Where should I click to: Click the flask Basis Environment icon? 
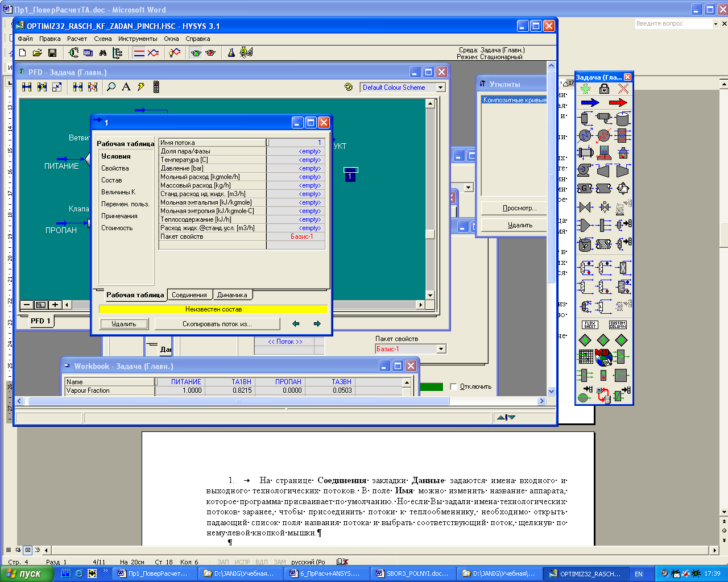click(231, 53)
